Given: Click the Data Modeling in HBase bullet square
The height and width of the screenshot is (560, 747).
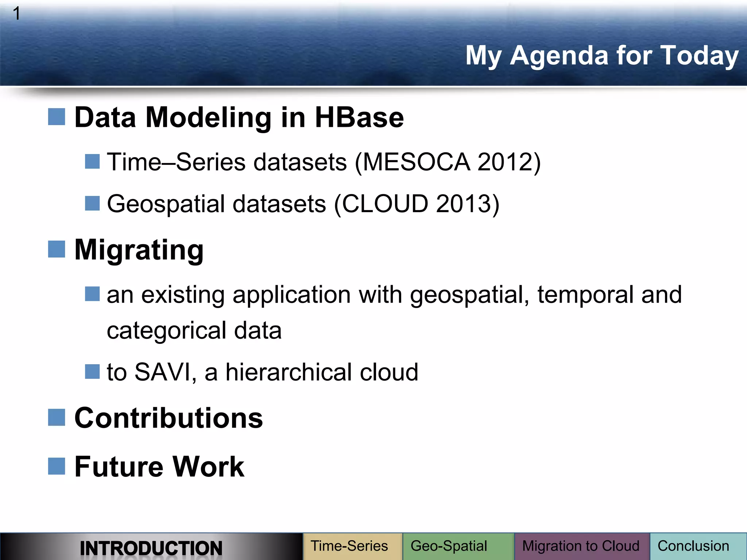Looking at the screenshot, I should (x=57, y=117).
